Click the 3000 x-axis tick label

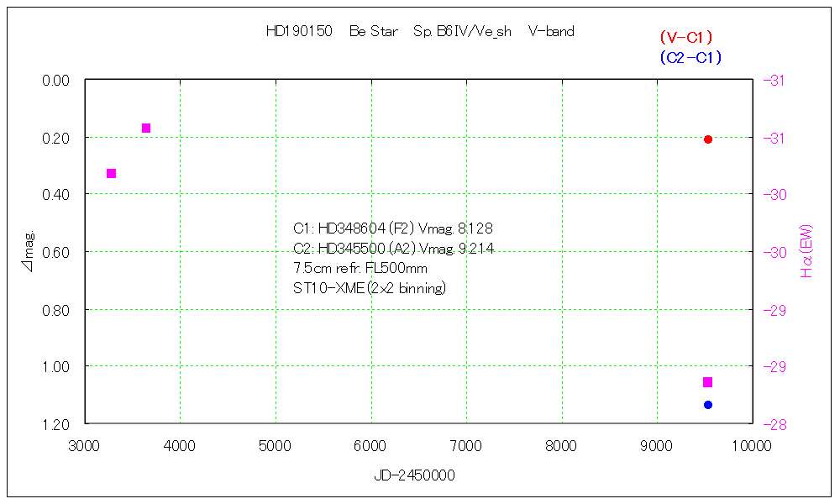[x=85, y=446]
